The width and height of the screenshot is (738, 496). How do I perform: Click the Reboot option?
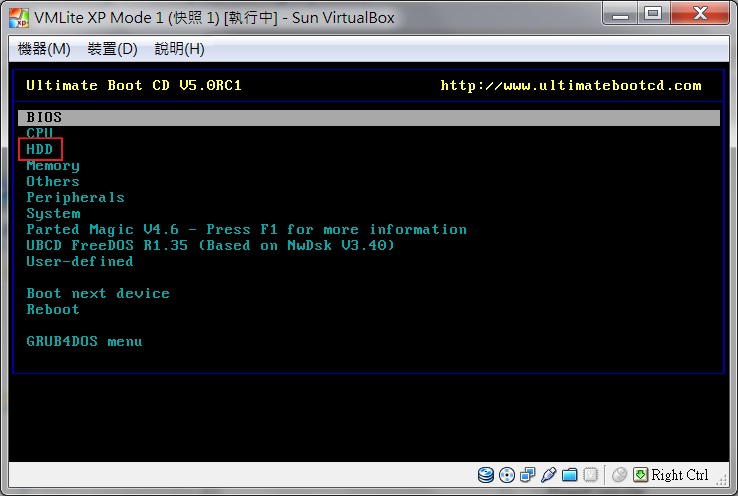(x=53, y=310)
